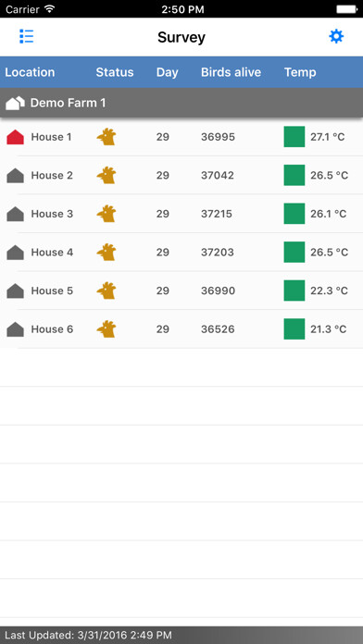Click the gray House 6 icon
The image size is (363, 644).
pos(15,329)
